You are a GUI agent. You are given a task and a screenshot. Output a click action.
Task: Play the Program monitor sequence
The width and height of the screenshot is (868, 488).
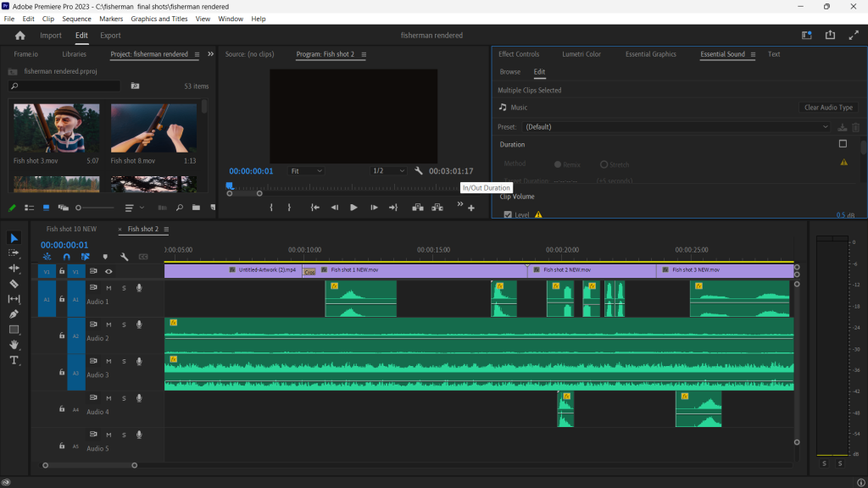pyautogui.click(x=353, y=208)
